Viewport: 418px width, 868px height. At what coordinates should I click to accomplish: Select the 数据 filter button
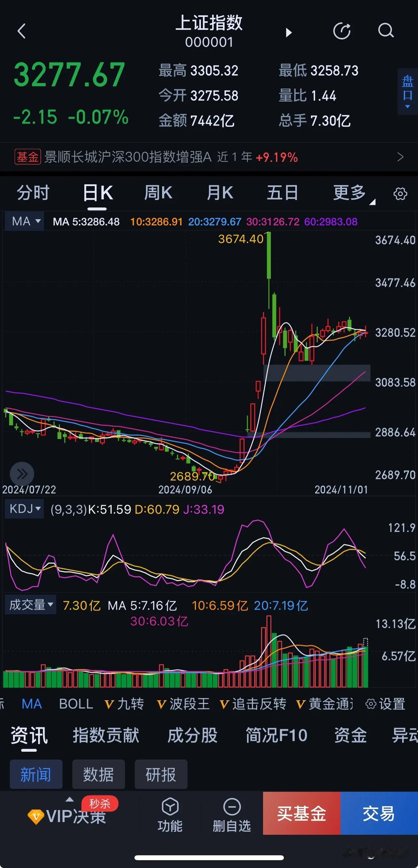tap(98, 775)
